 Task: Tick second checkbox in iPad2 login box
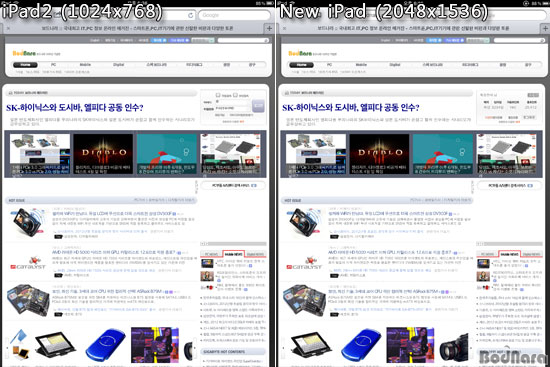(236, 95)
